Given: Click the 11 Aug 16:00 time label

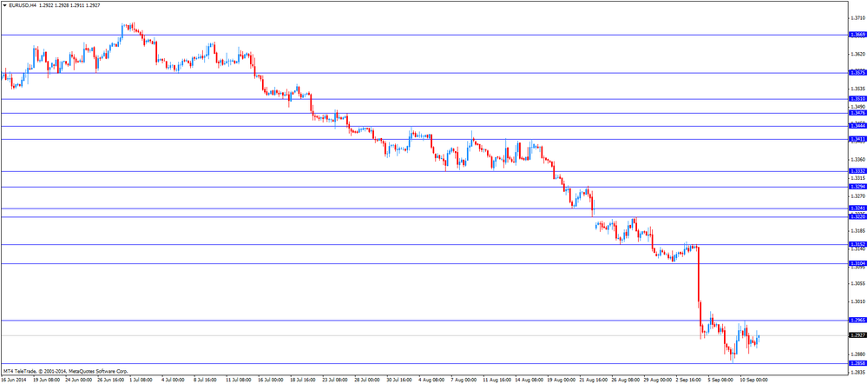Looking at the screenshot, I should click(496, 381).
